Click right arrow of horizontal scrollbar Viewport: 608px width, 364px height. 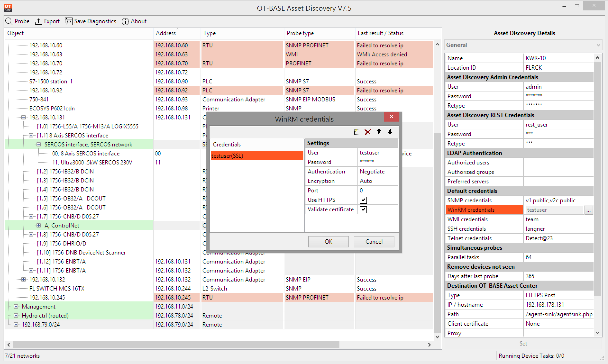click(x=429, y=345)
